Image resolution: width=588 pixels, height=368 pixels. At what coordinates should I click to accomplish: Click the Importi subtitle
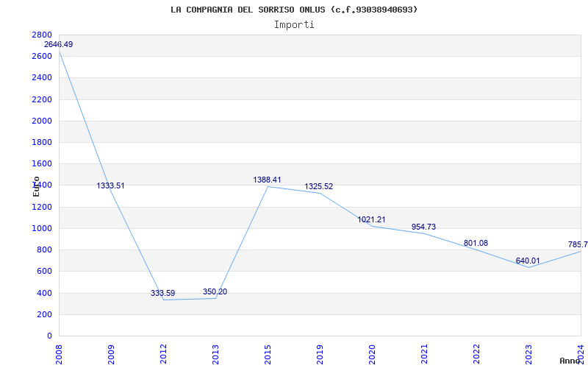(x=294, y=25)
